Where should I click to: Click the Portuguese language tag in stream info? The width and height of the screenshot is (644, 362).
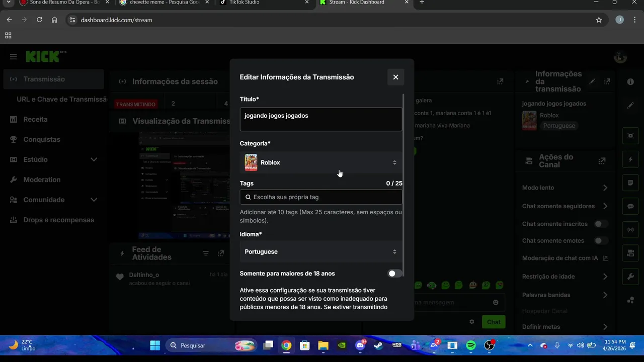pos(559,126)
